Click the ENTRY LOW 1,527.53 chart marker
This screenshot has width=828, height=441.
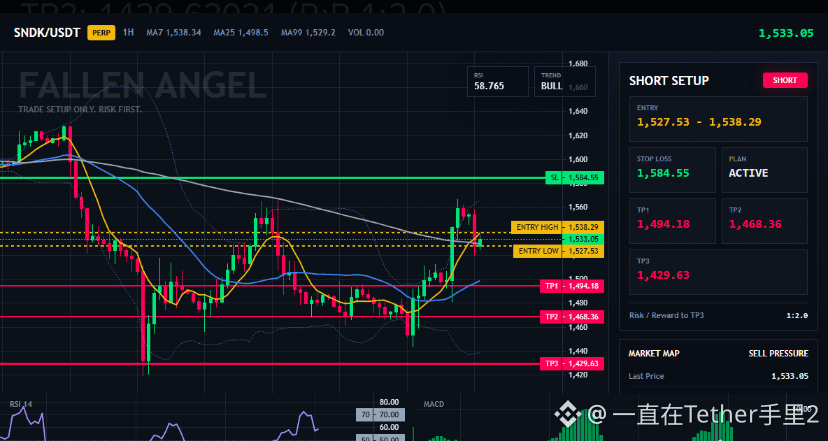558,251
